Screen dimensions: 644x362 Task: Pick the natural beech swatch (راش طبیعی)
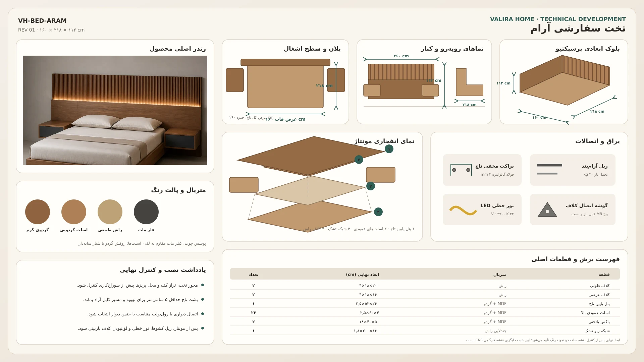(110, 212)
